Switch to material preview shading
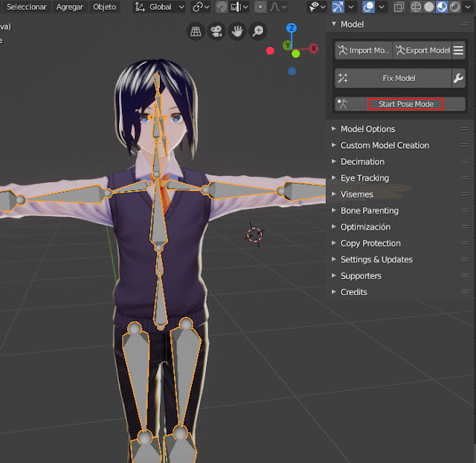Viewport: 476px width, 463px height. click(442, 7)
